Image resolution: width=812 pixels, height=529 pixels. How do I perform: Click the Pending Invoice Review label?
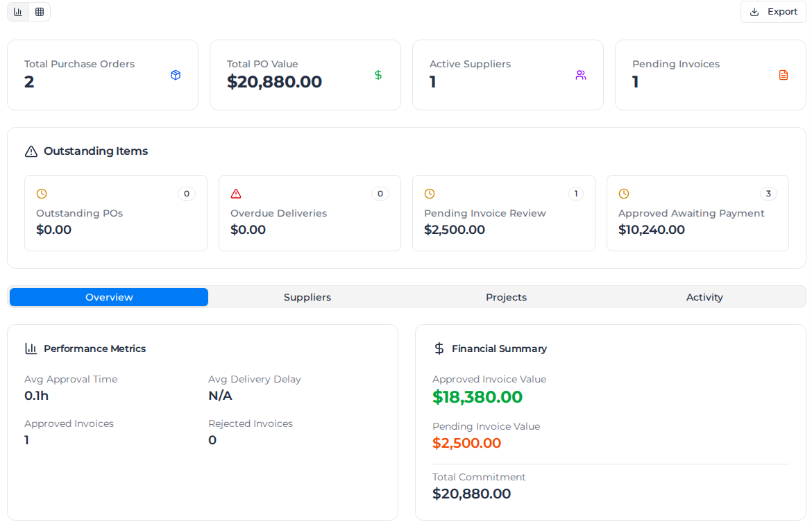click(484, 213)
